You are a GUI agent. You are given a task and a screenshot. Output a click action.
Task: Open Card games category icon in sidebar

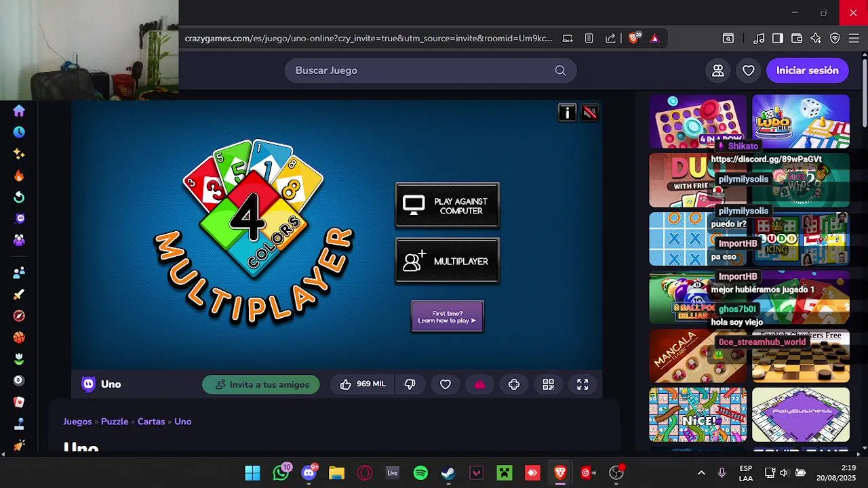pyautogui.click(x=19, y=402)
